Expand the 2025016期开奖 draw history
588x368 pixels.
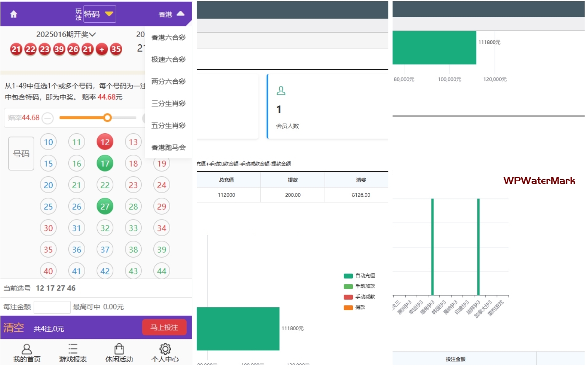pos(66,35)
